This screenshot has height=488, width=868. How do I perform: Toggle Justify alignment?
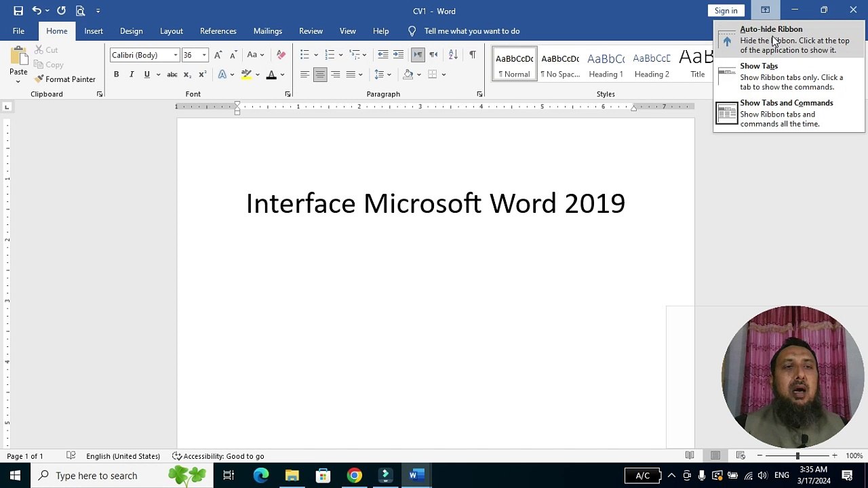[x=351, y=75]
